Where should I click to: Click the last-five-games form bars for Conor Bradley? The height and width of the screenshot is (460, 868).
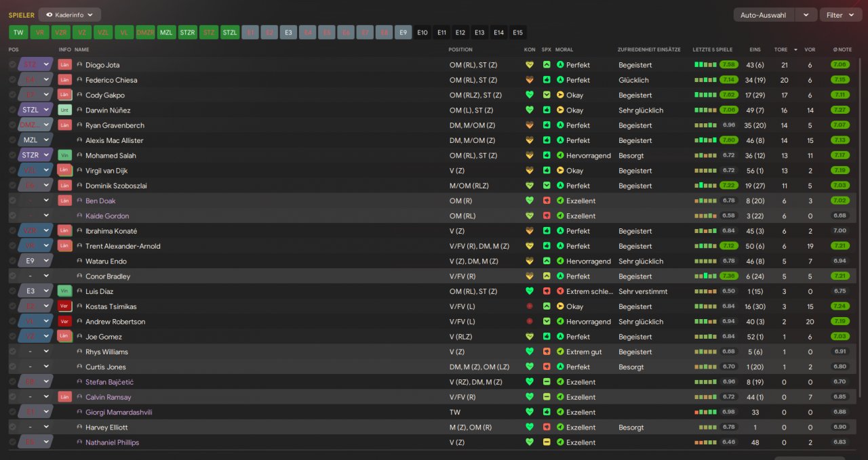[705, 276]
